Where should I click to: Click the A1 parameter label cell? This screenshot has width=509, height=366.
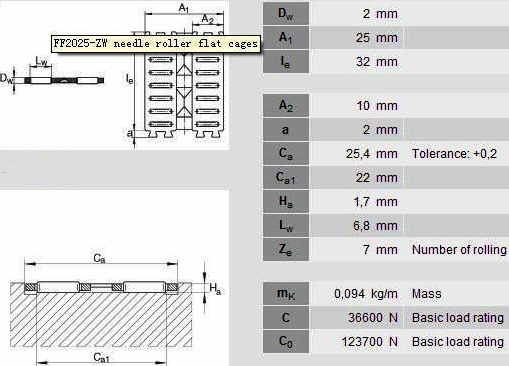(286, 38)
